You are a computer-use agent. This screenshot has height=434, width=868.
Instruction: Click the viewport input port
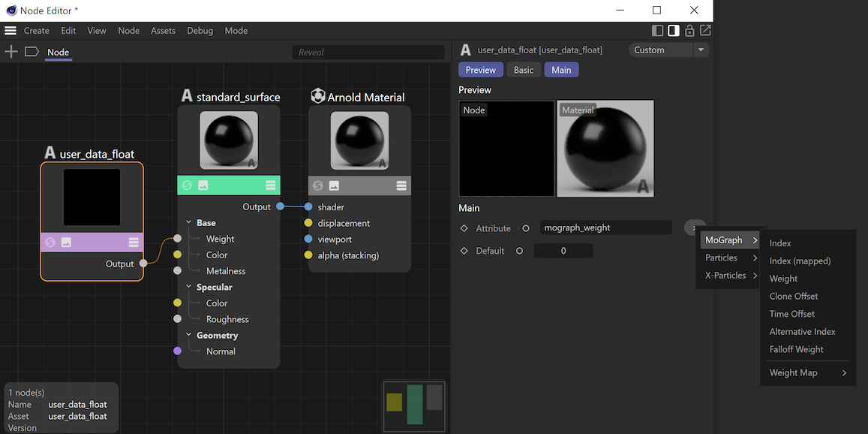308,239
